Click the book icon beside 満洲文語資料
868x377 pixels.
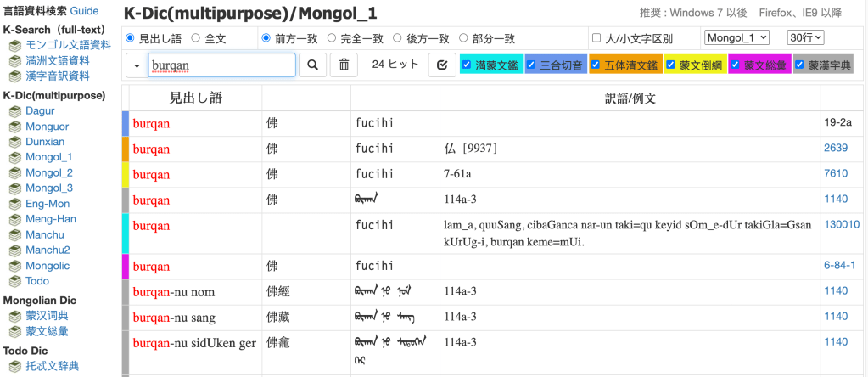[15, 61]
